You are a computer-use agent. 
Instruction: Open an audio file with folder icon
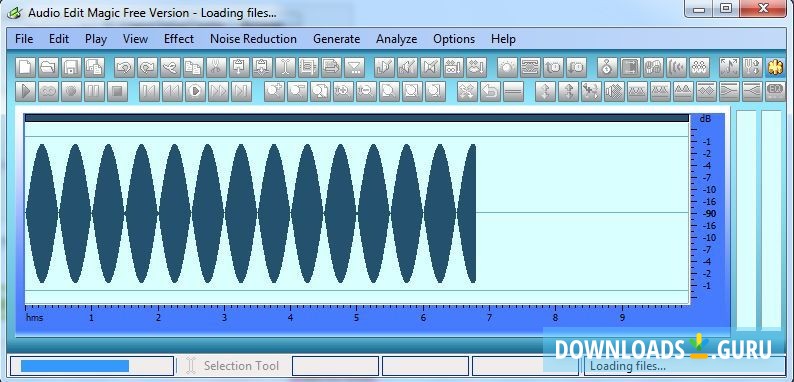pyautogui.click(x=48, y=67)
